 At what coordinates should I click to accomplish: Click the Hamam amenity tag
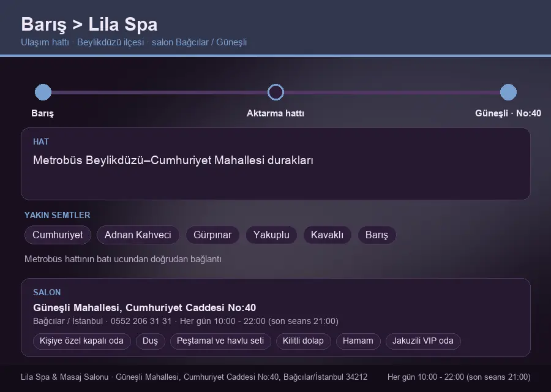pos(358,341)
